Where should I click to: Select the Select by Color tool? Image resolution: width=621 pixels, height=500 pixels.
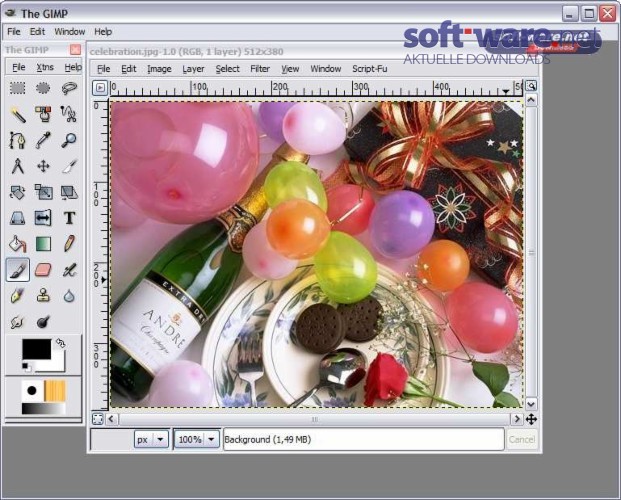coord(43,114)
